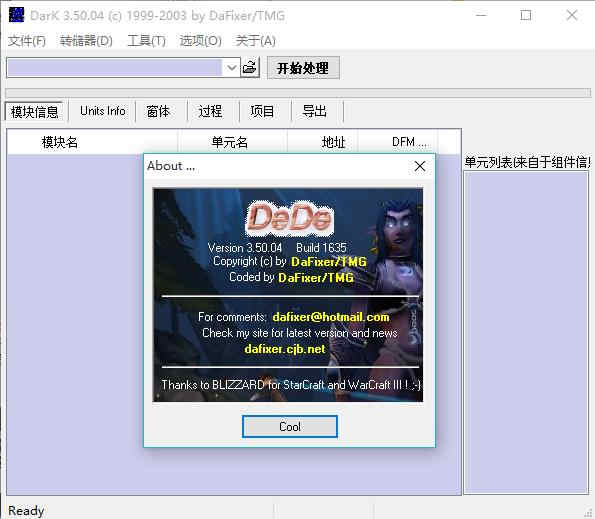This screenshot has height=519, width=595.
Task: Click the progress bar below the toolbar
Action: click(298, 93)
